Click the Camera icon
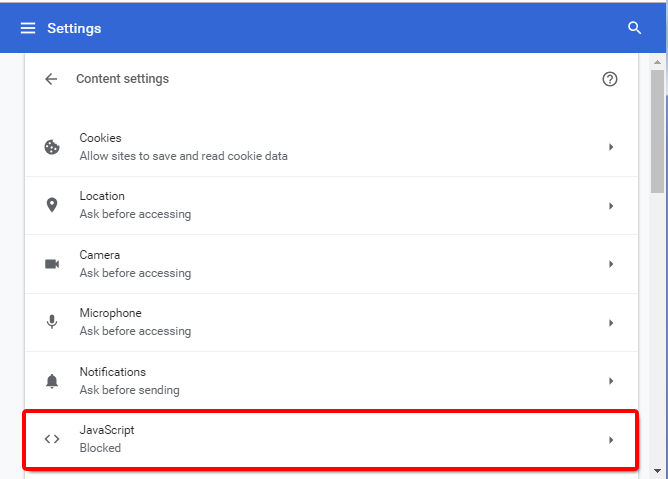The height and width of the screenshot is (479, 668). pyautogui.click(x=52, y=264)
